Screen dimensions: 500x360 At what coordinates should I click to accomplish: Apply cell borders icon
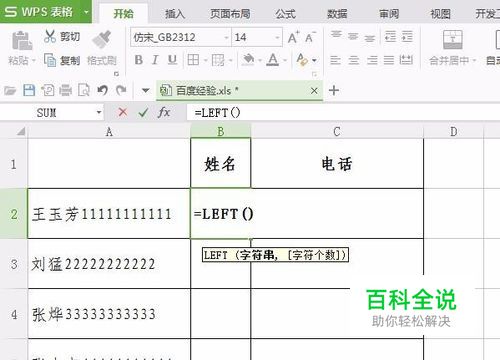tap(193, 60)
